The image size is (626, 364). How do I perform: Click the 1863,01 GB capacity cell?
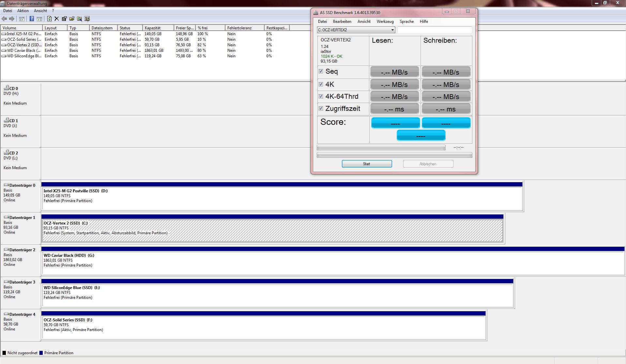pos(154,51)
